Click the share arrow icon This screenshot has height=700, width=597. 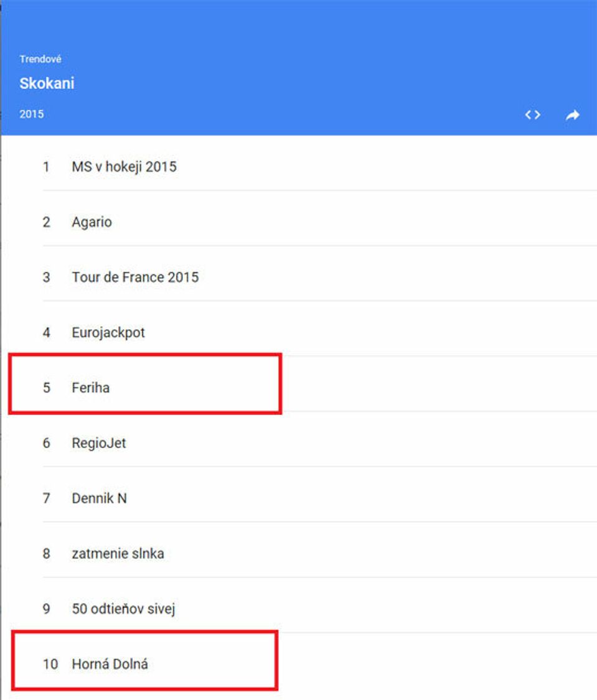pyautogui.click(x=572, y=115)
